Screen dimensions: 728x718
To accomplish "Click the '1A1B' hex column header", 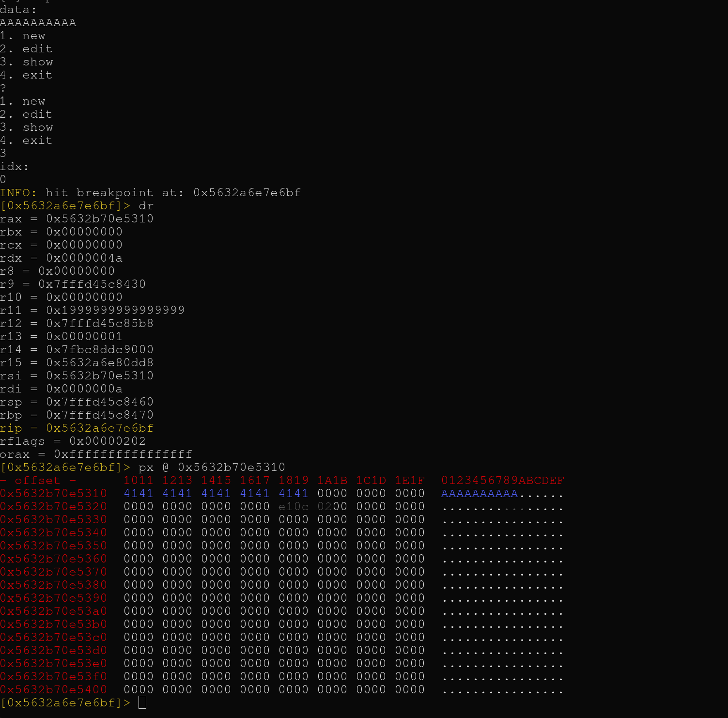I will pos(332,481).
